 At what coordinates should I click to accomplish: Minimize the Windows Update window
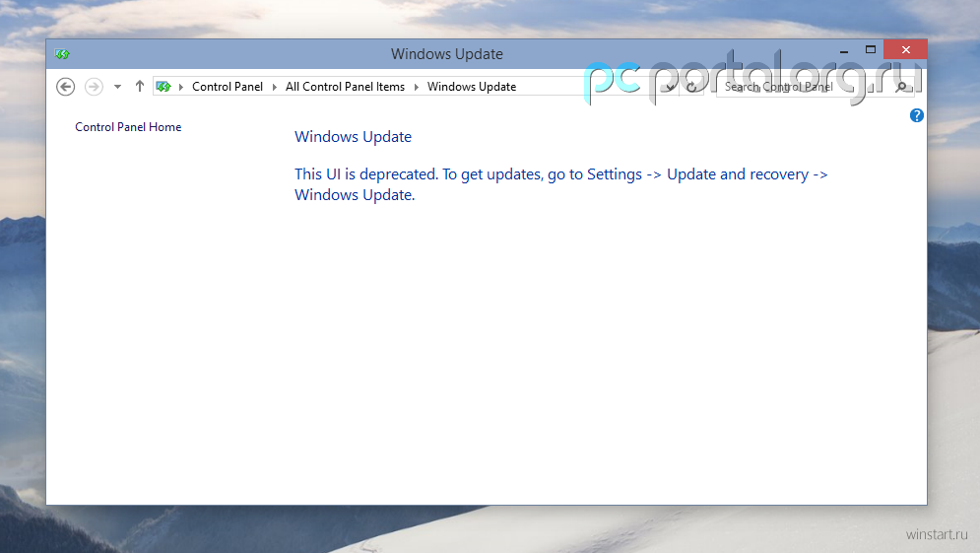click(x=844, y=50)
